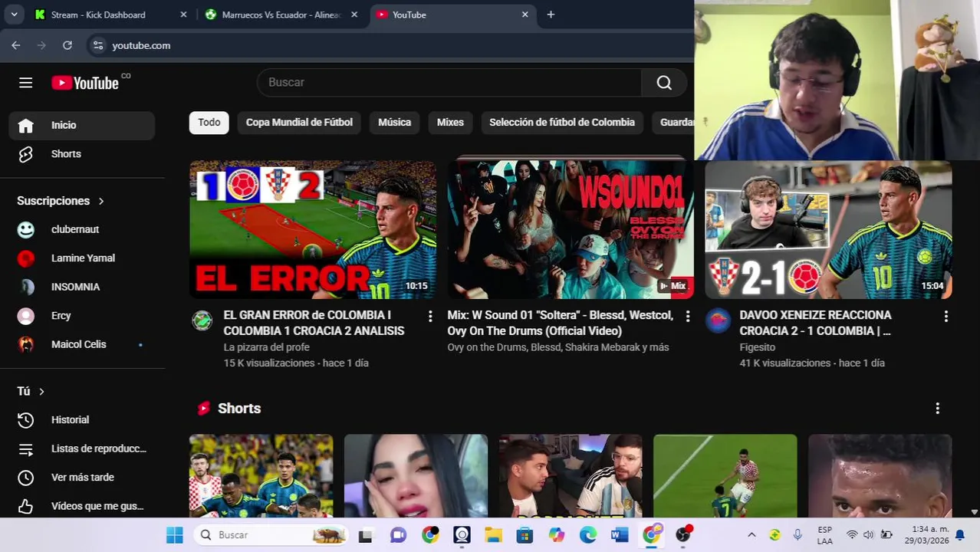The image size is (980, 552).
Task: Open Historial in the sidebar
Action: pos(82,420)
